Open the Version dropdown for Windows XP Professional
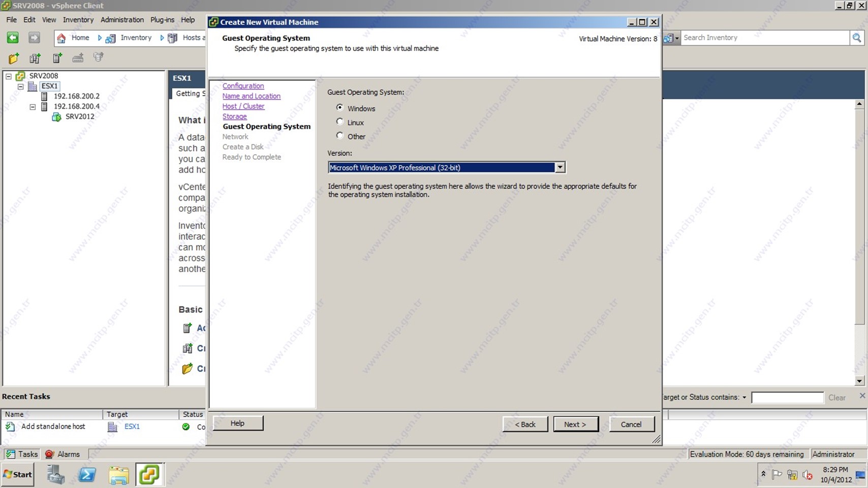Image resolution: width=868 pixels, height=488 pixels. coord(560,167)
